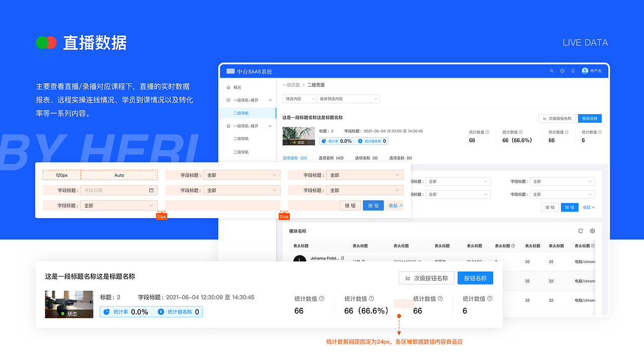Copy Johanna Frdst's name via copy icon

pos(342,258)
